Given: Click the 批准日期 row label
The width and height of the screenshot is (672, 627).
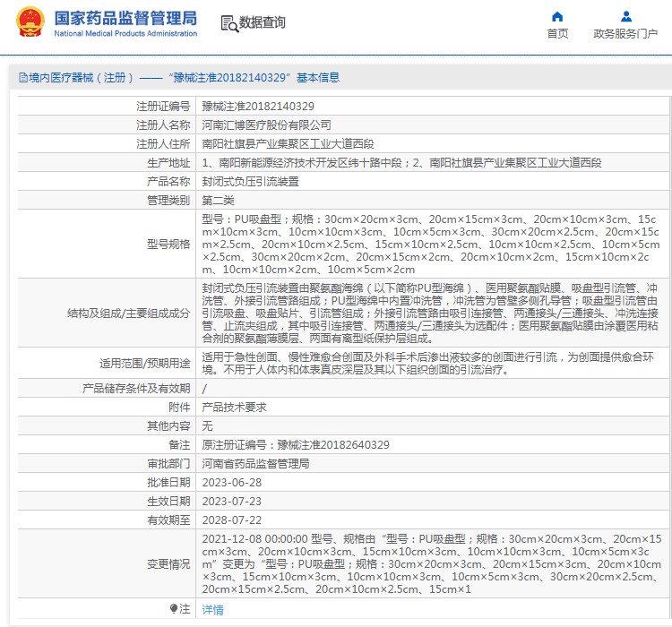Looking at the screenshot, I should (x=168, y=483).
